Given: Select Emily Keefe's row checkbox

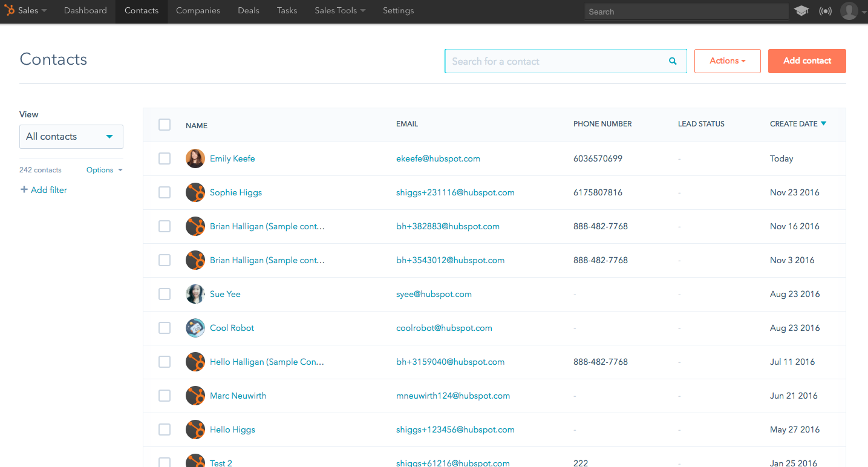Looking at the screenshot, I should coord(165,158).
